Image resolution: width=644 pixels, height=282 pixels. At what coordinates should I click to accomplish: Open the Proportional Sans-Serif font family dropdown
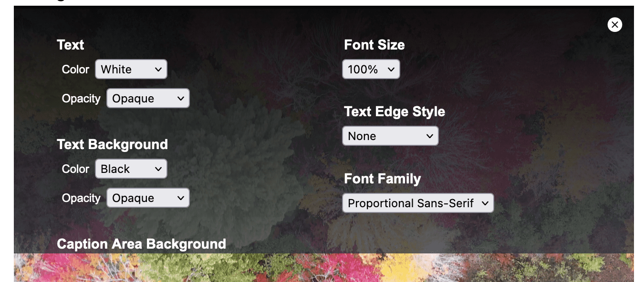click(x=417, y=203)
